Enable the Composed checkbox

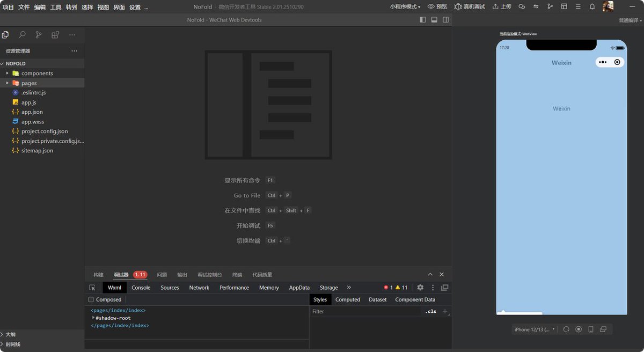tap(91, 299)
